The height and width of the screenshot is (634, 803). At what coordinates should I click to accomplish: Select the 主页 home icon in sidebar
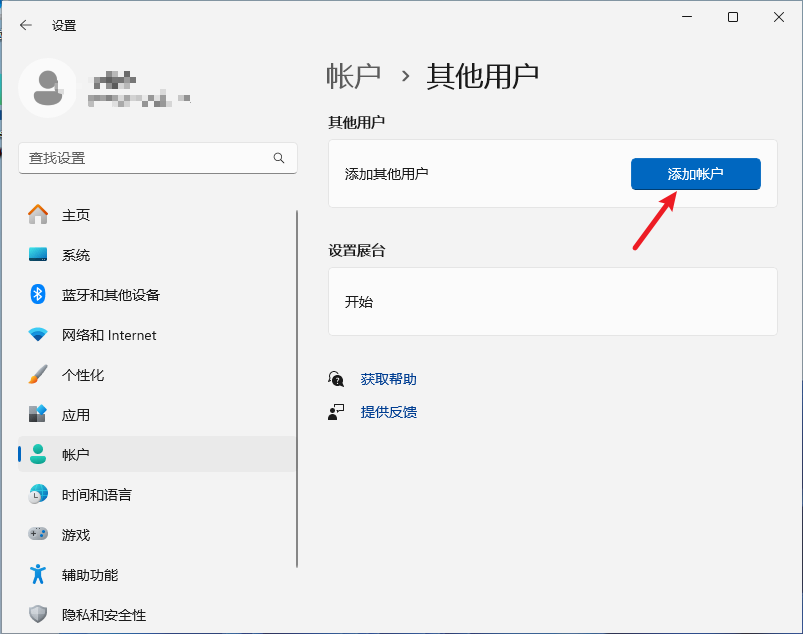40,214
